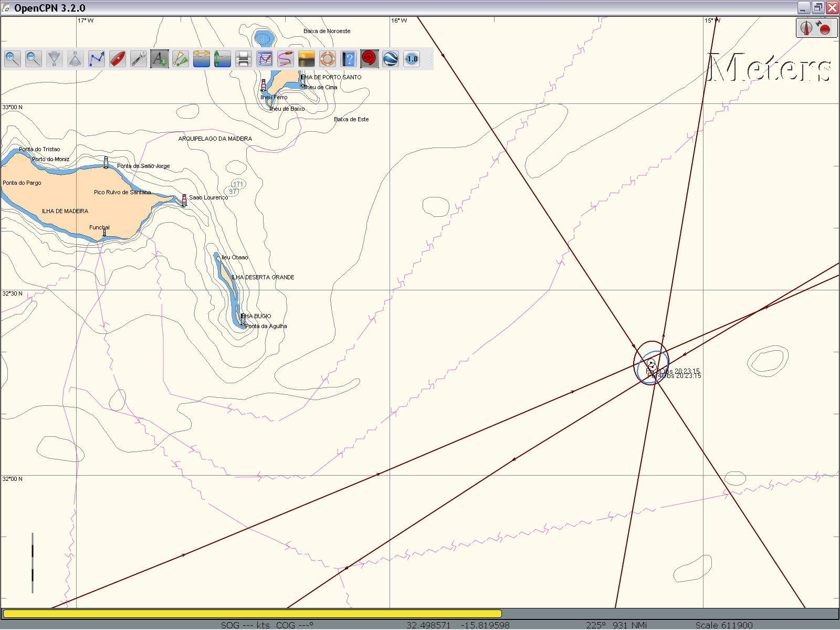This screenshot has width=840, height=630.
Task: Click the pink track toggle icon
Action: click(286, 59)
